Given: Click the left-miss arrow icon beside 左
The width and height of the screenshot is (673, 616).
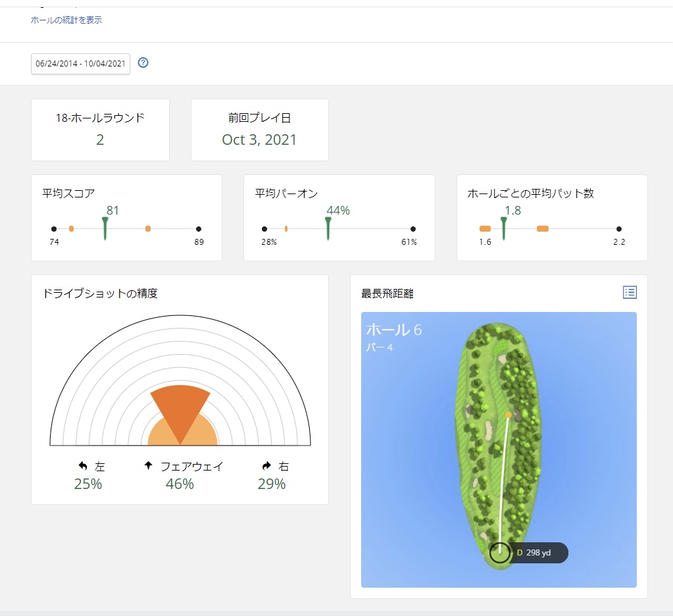Looking at the screenshot, I should pos(83,466).
